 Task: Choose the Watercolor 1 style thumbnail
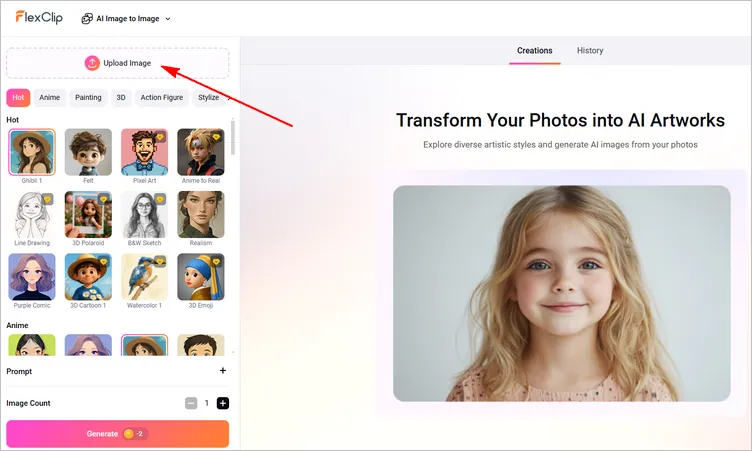click(144, 277)
